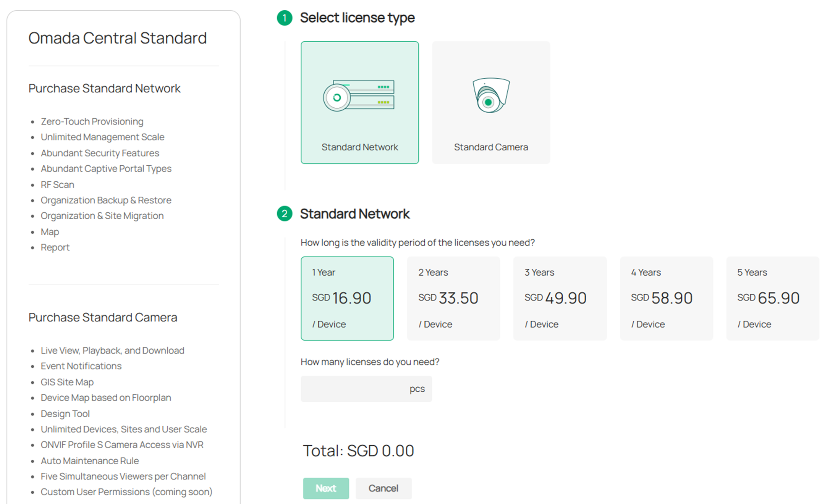Viewport: 835px width, 504px height.
Task: Click Event Notifications list item
Action: point(81,366)
